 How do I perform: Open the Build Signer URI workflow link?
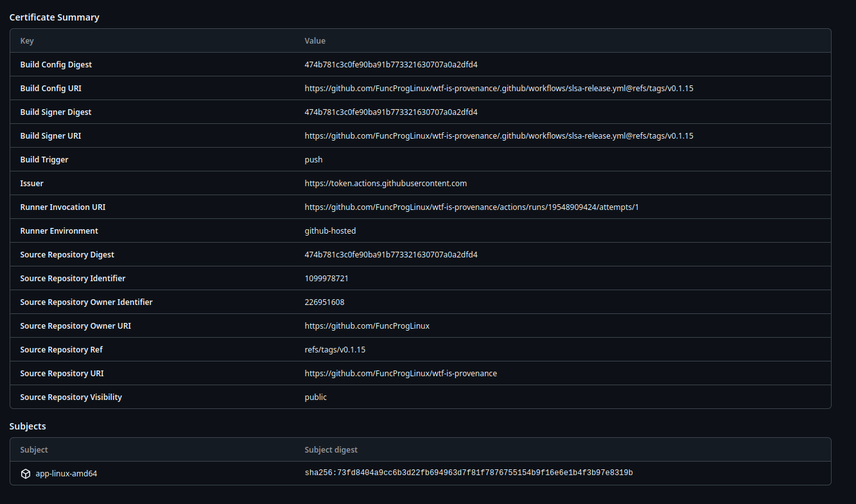click(498, 136)
